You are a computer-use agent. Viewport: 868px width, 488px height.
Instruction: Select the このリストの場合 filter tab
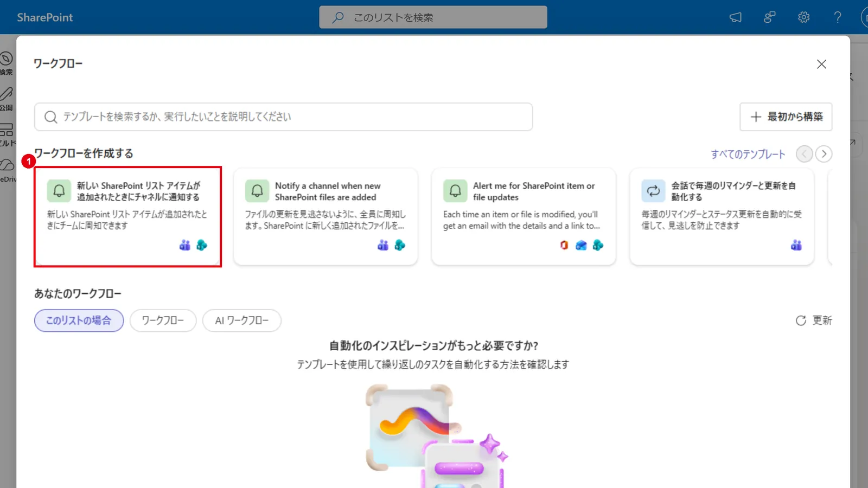tap(79, 320)
